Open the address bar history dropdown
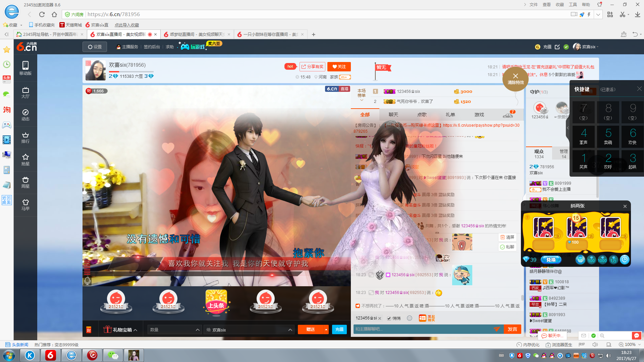Viewport: 644px width, 362px height. point(598,14)
